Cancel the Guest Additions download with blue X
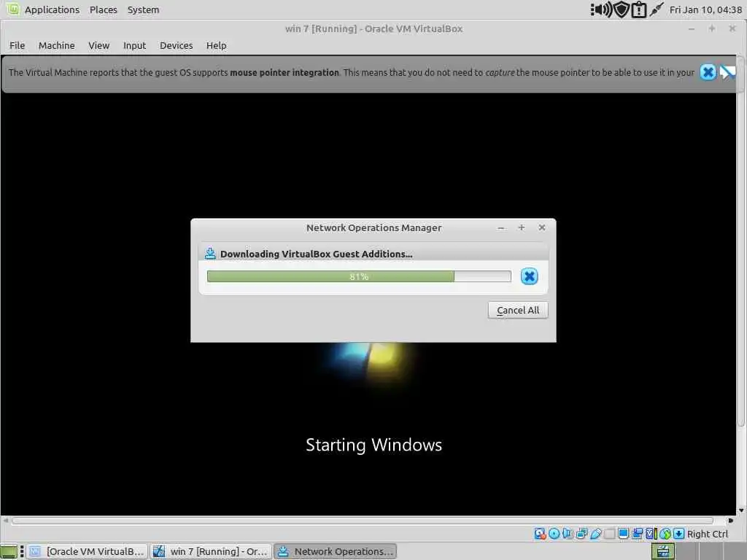 529,276
